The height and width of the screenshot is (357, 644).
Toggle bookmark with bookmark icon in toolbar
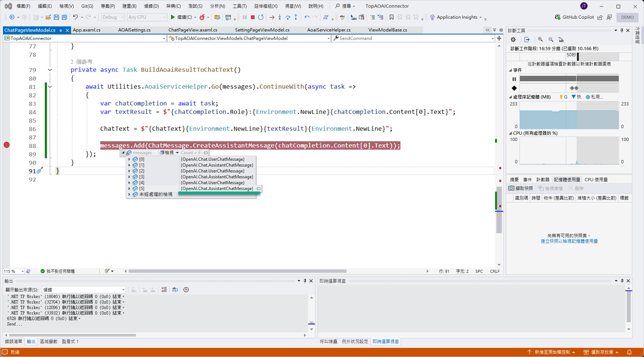click(392, 17)
